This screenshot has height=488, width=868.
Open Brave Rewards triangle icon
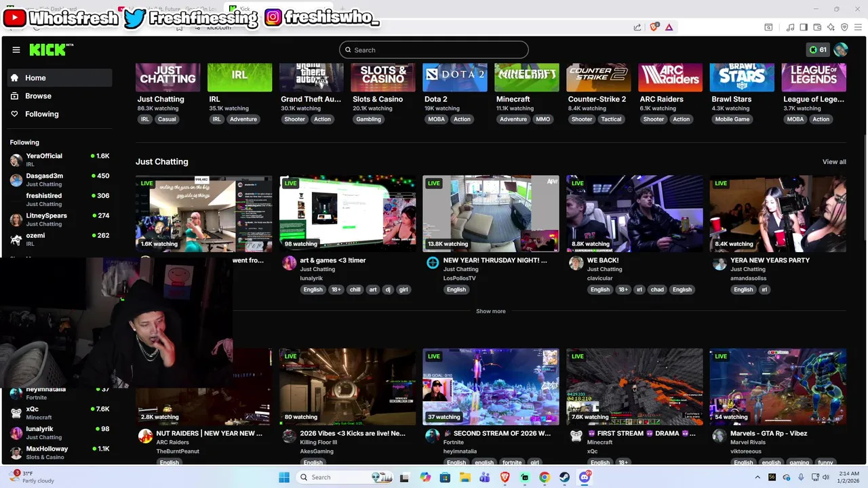pyautogui.click(x=669, y=27)
